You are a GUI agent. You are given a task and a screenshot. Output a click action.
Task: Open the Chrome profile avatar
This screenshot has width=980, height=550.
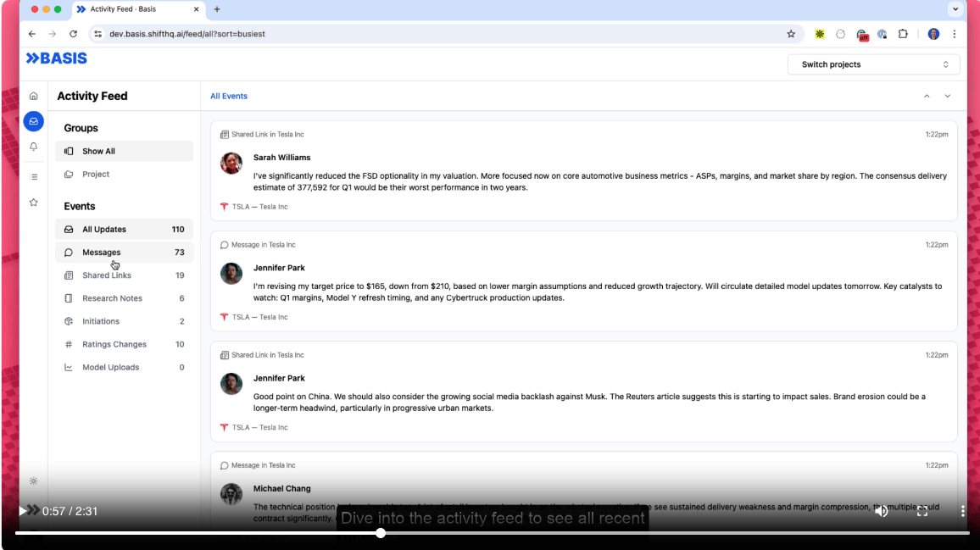click(933, 34)
